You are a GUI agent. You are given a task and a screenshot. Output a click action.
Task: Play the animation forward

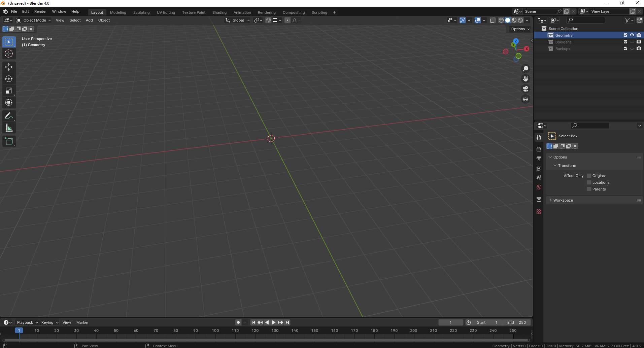tap(274, 322)
